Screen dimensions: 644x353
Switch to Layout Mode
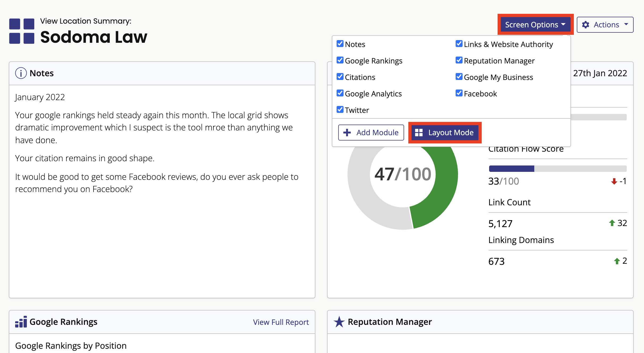pos(445,132)
